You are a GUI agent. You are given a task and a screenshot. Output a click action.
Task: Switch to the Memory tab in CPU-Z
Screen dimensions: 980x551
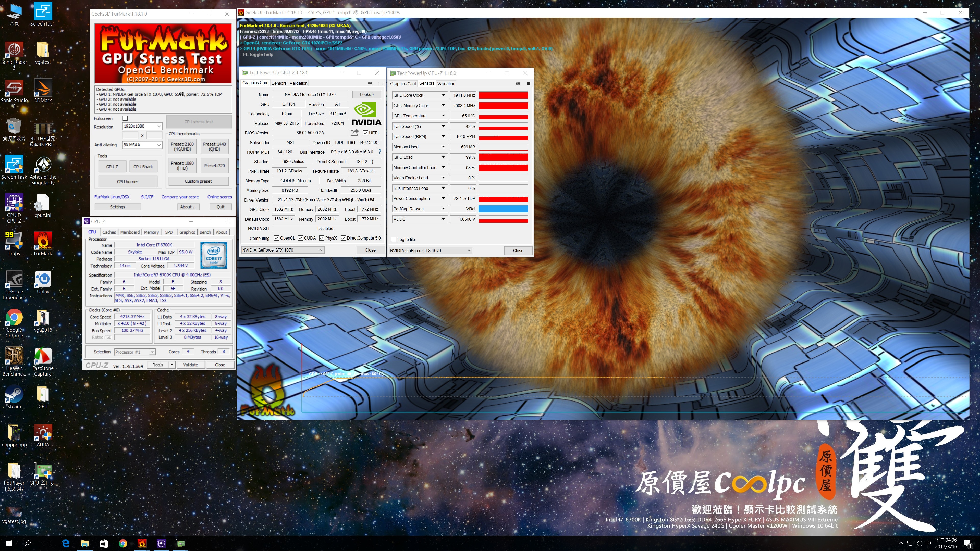[x=151, y=232]
